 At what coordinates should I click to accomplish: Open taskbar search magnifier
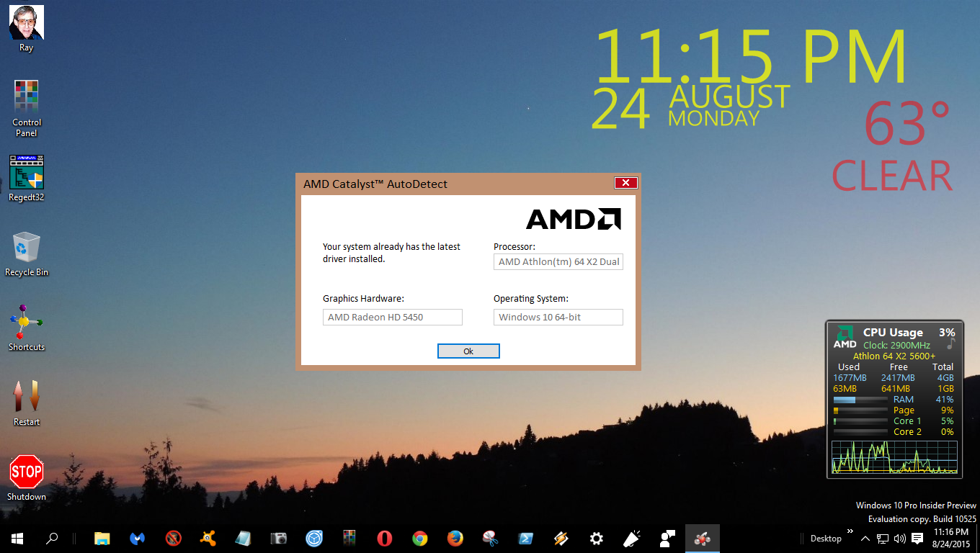(x=52, y=538)
